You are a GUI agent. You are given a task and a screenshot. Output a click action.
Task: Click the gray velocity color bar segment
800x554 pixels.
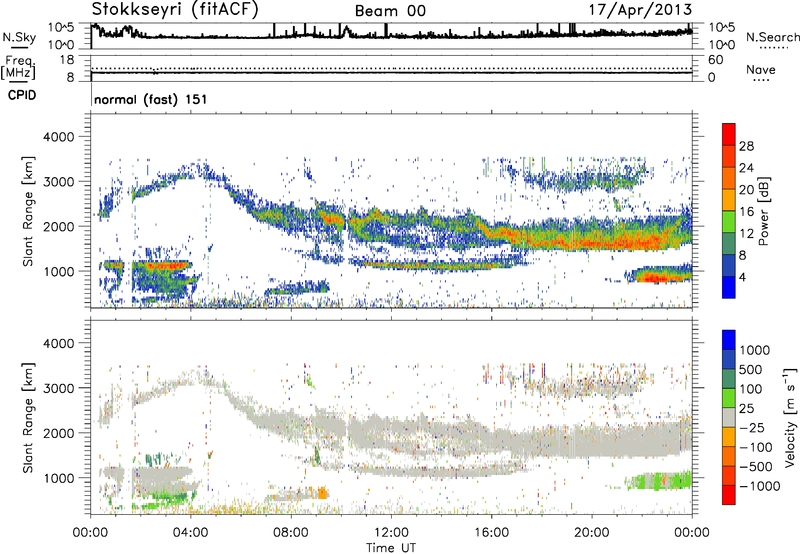(729, 417)
